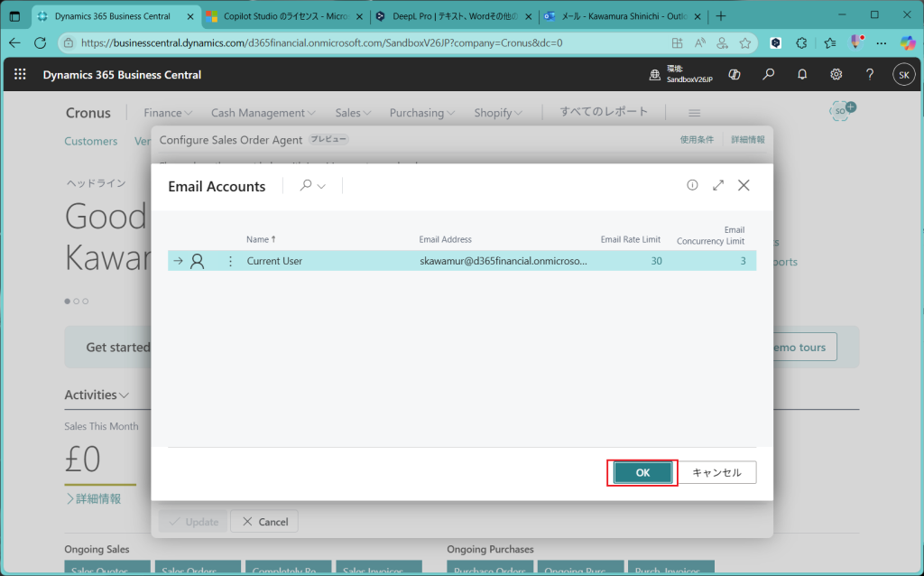924x576 pixels.
Task: Click the person icon in Current User row
Action: 198,261
